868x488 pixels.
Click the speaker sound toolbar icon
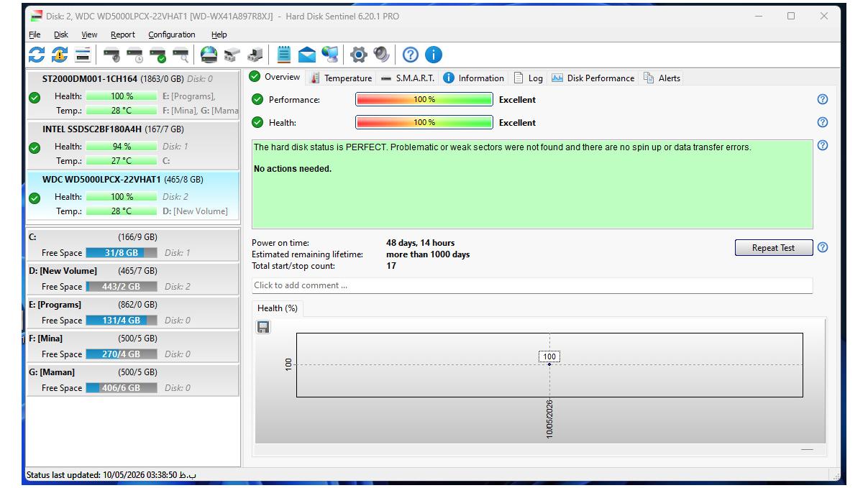point(381,55)
